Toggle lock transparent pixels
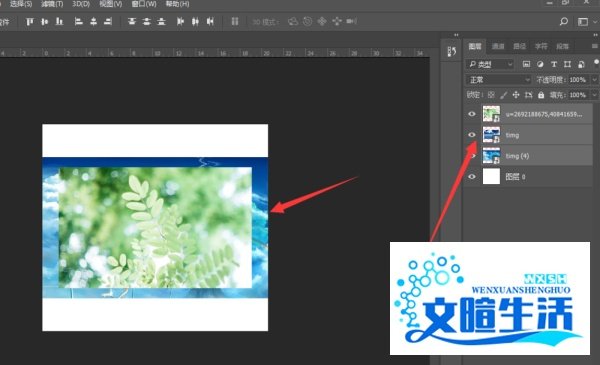Viewport: 600px width, 365px height. pyautogui.click(x=491, y=95)
